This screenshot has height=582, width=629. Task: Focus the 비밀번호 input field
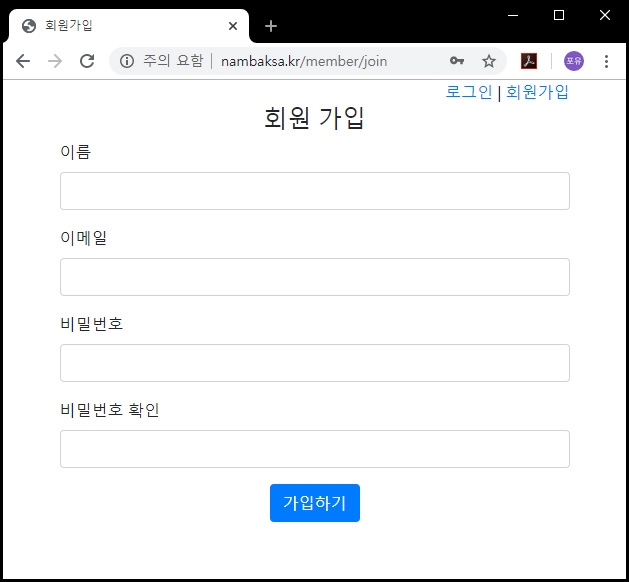[315, 363]
